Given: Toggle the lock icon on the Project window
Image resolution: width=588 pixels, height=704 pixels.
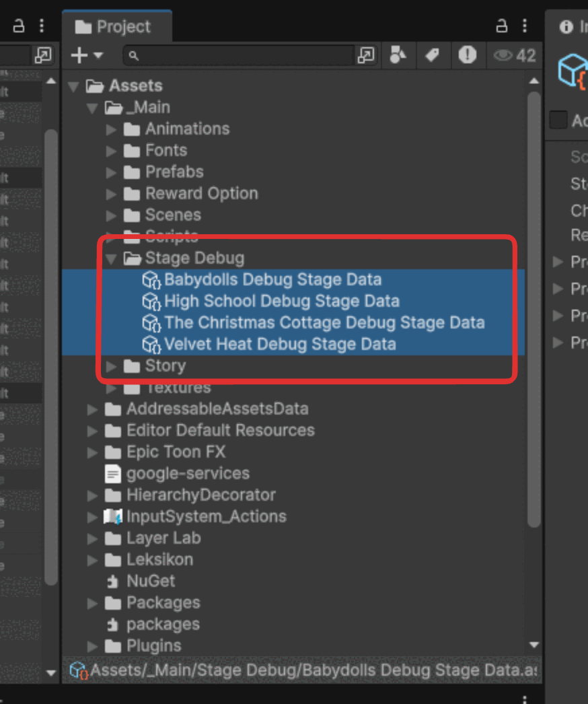Looking at the screenshot, I should click(501, 26).
